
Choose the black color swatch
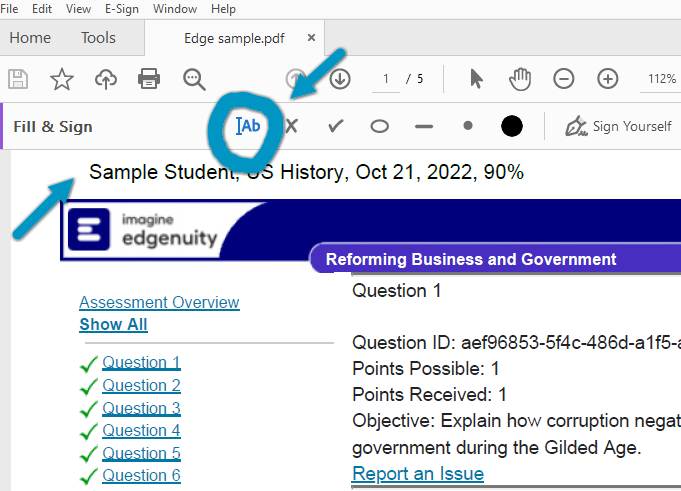click(512, 127)
